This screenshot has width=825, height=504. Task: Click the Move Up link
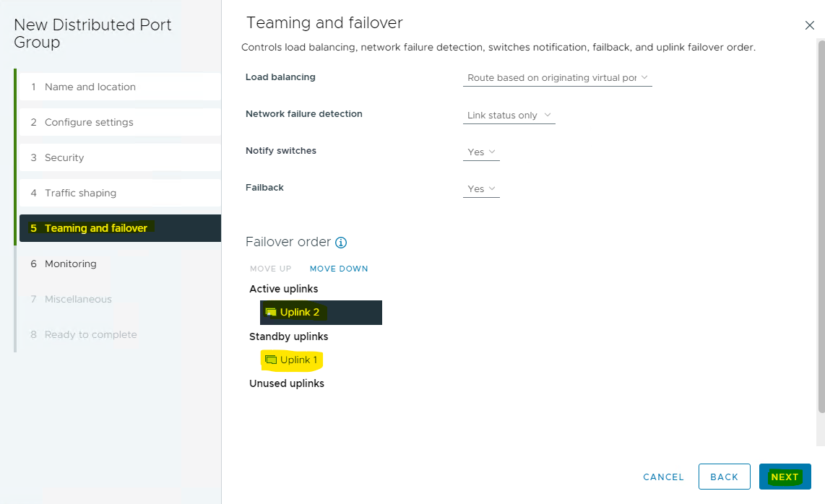pos(270,269)
